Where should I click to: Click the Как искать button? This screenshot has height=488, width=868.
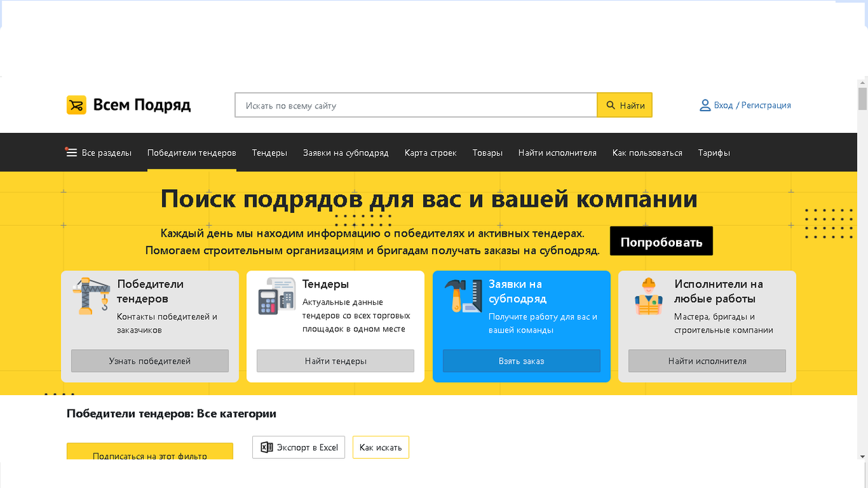pyautogui.click(x=380, y=447)
